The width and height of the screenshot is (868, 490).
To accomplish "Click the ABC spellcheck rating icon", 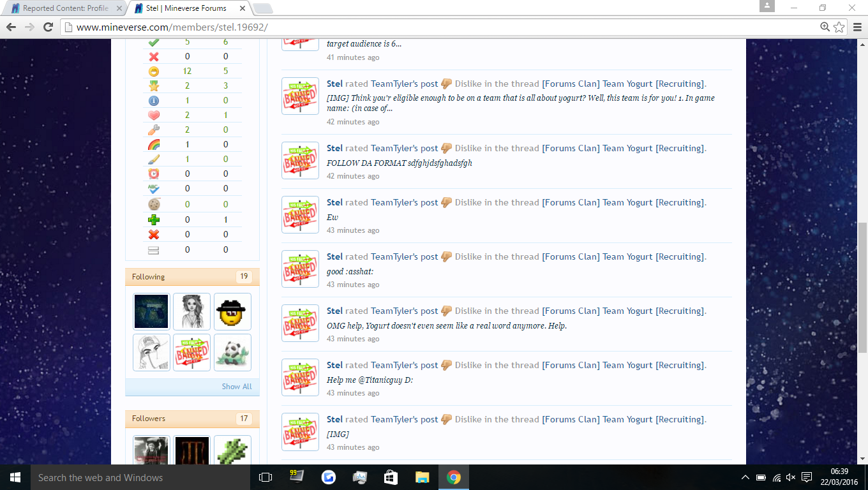I will point(153,189).
